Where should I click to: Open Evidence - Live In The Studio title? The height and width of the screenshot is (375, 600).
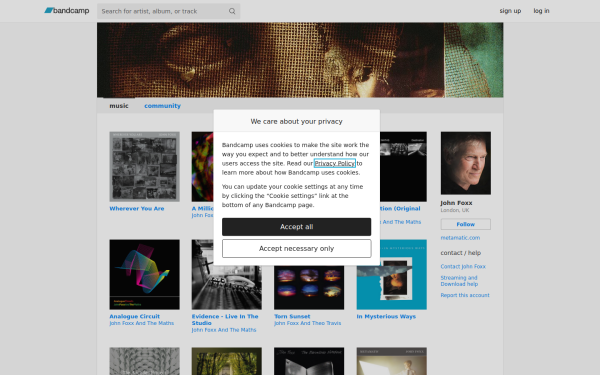(225, 320)
